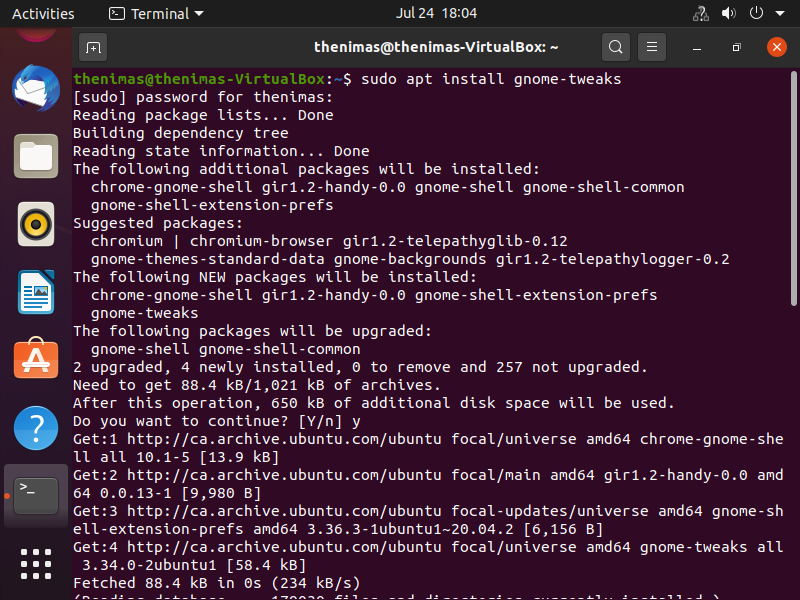Click the window title thenimas@thenimas-VirtualBox
Screen dimensions: 800x600
(x=436, y=47)
